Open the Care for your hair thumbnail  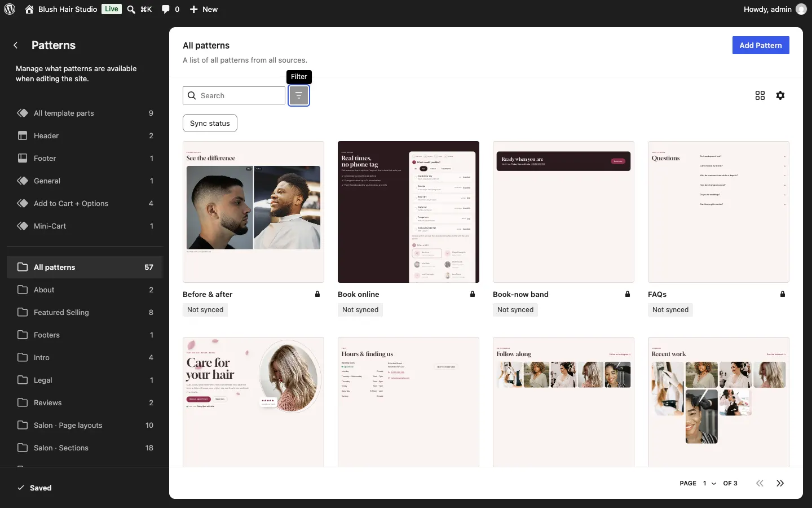click(253, 402)
